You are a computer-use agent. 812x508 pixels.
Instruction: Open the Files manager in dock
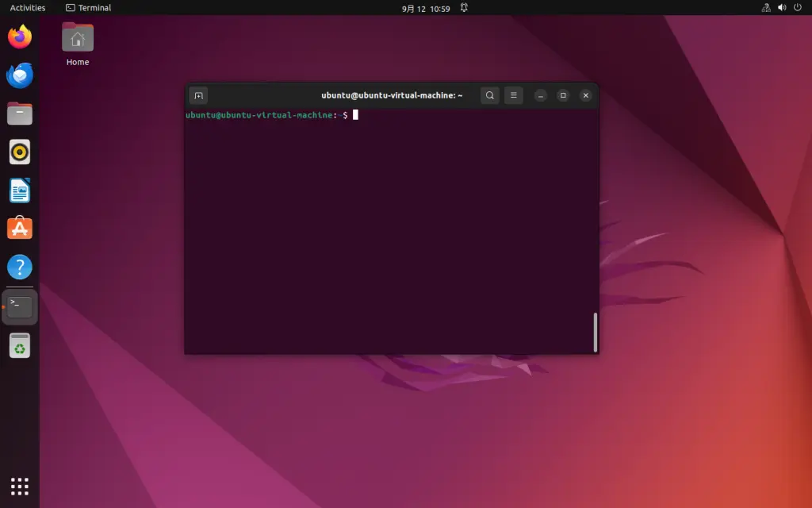pos(20,114)
